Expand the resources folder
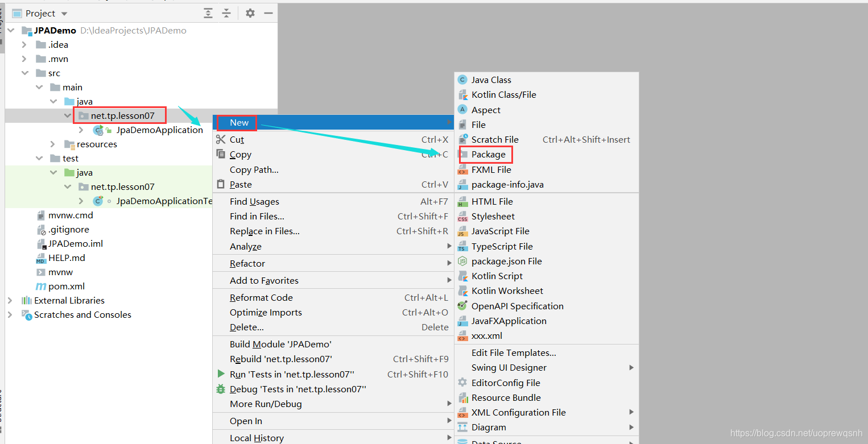 [53, 144]
